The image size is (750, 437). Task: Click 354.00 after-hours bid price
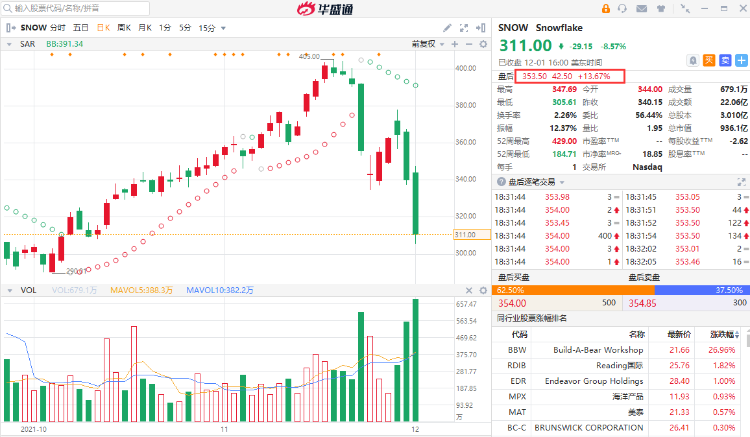coord(512,303)
